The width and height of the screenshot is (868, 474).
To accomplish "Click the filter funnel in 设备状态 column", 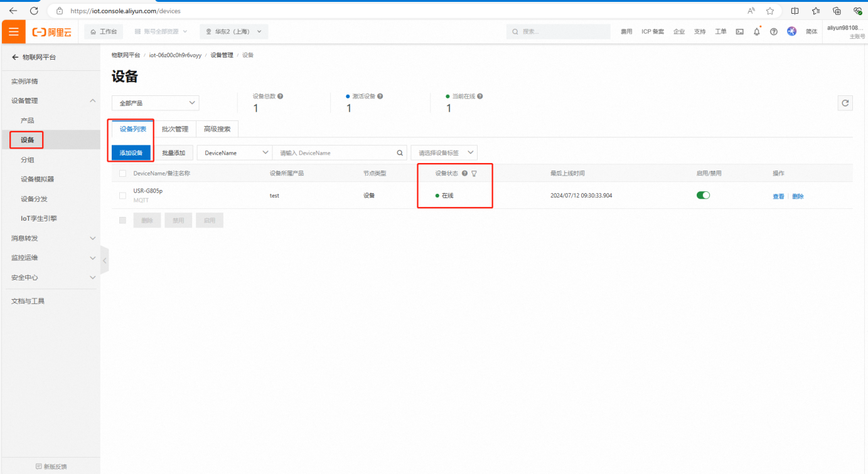I will click(x=474, y=174).
